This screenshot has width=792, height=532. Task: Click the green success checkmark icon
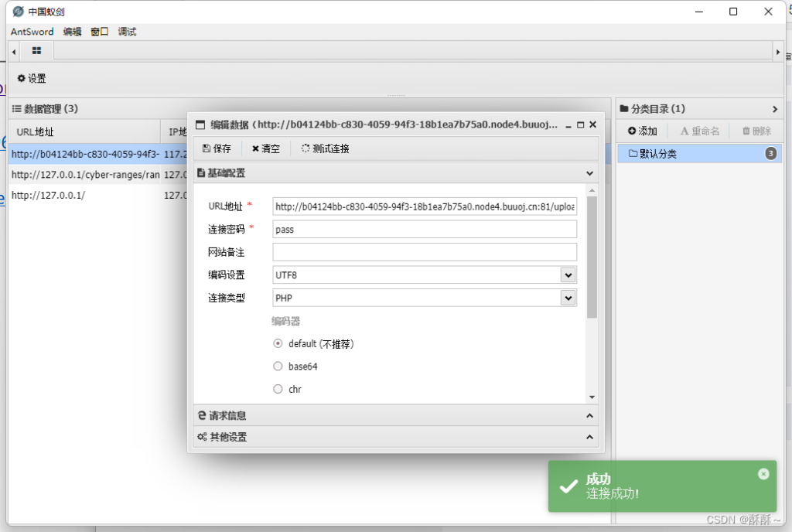tap(568, 486)
